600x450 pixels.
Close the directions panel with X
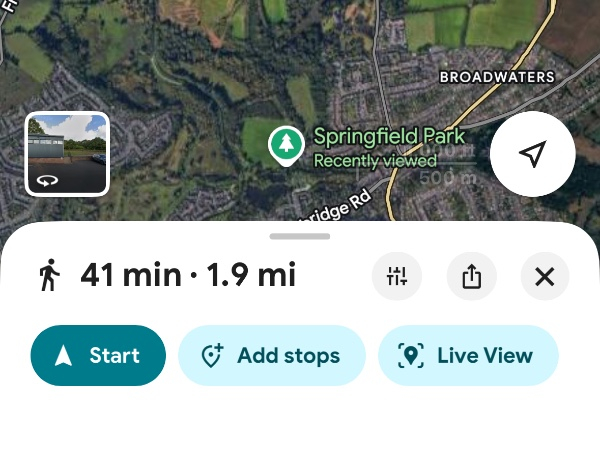click(x=545, y=276)
